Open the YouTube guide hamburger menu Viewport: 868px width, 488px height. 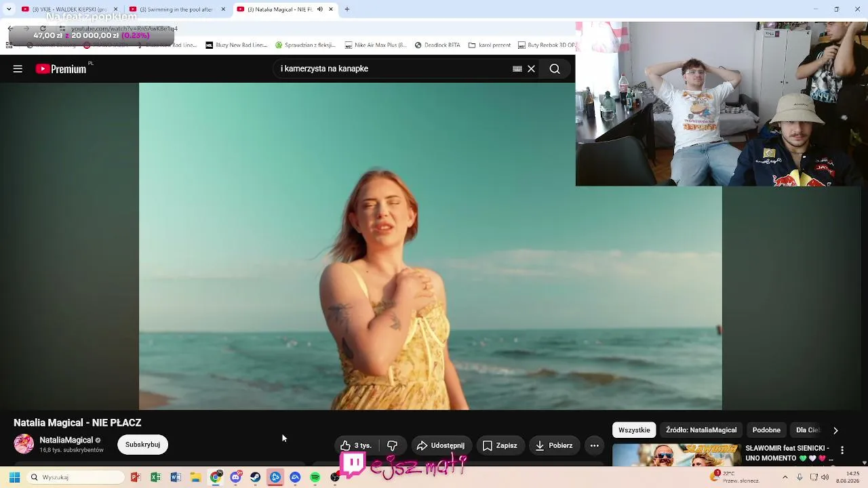point(18,68)
